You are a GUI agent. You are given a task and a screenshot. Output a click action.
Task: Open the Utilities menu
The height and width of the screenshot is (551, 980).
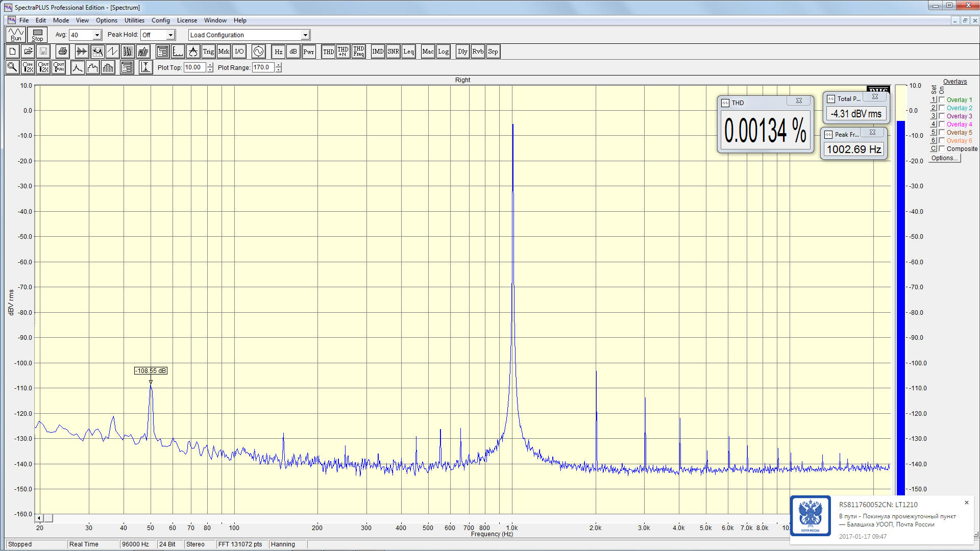coord(134,20)
